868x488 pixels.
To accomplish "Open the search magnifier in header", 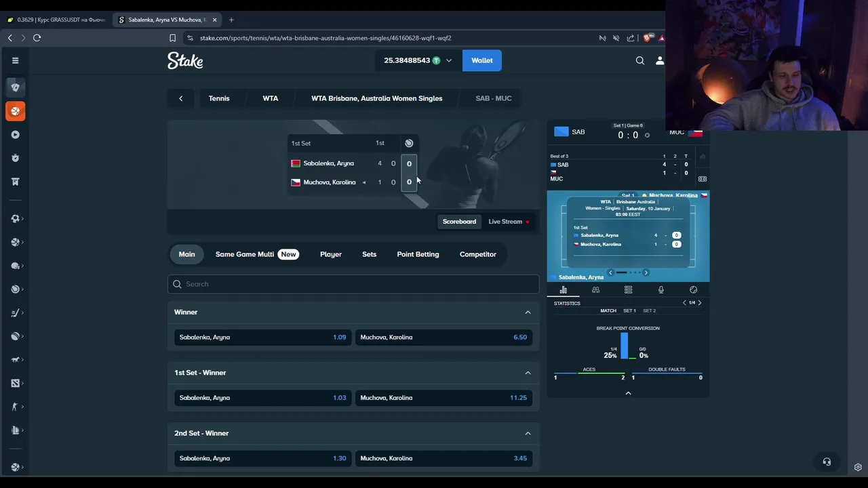I will tap(640, 60).
